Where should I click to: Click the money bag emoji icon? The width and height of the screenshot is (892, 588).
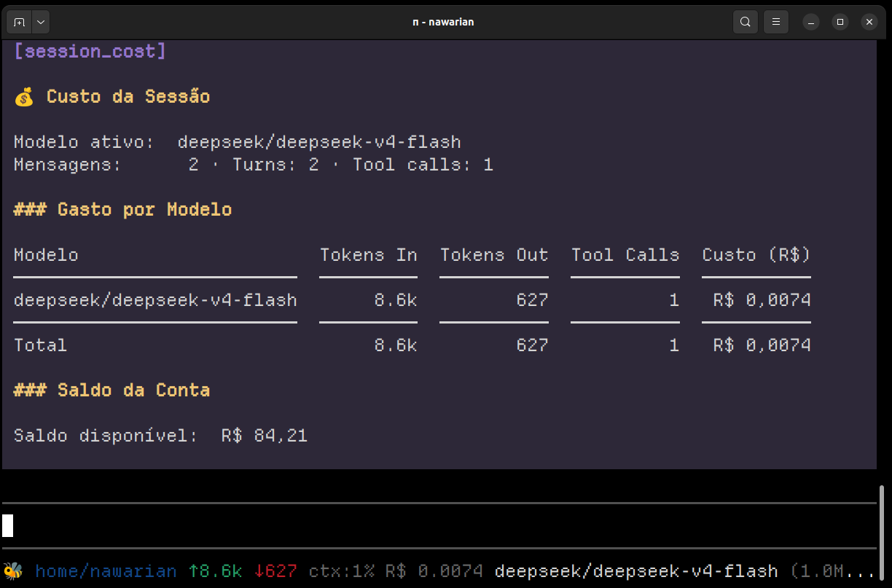tap(24, 97)
